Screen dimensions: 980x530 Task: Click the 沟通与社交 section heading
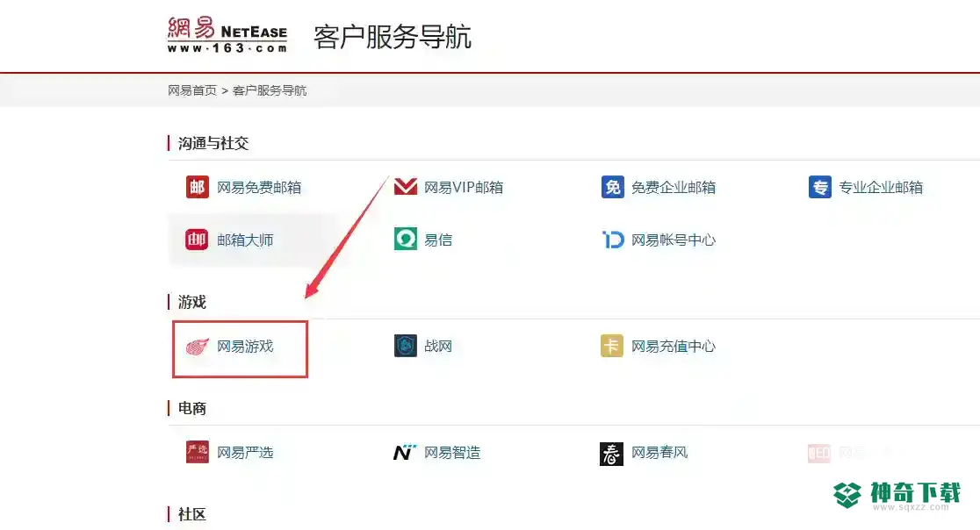[x=213, y=143]
